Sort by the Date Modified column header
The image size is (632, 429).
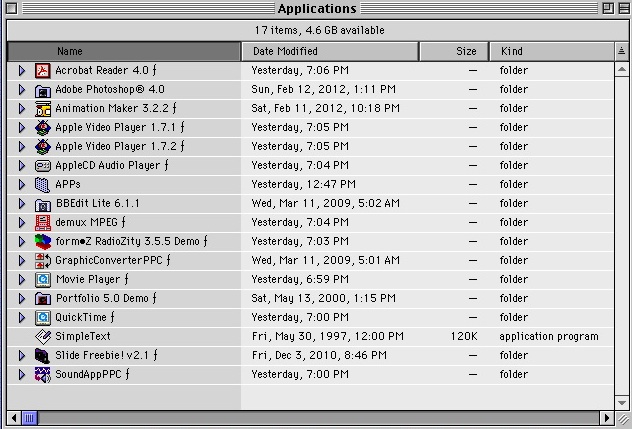coord(330,51)
